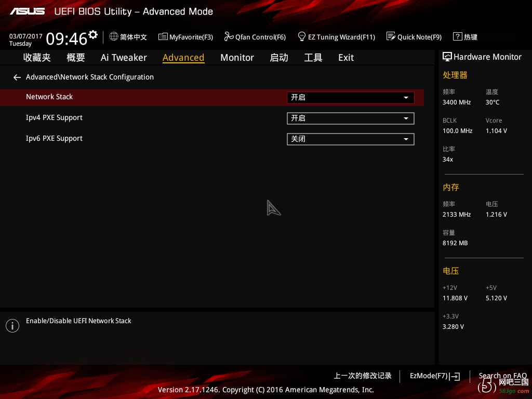
Task: Click the 30°C temperature value
Action: click(493, 102)
